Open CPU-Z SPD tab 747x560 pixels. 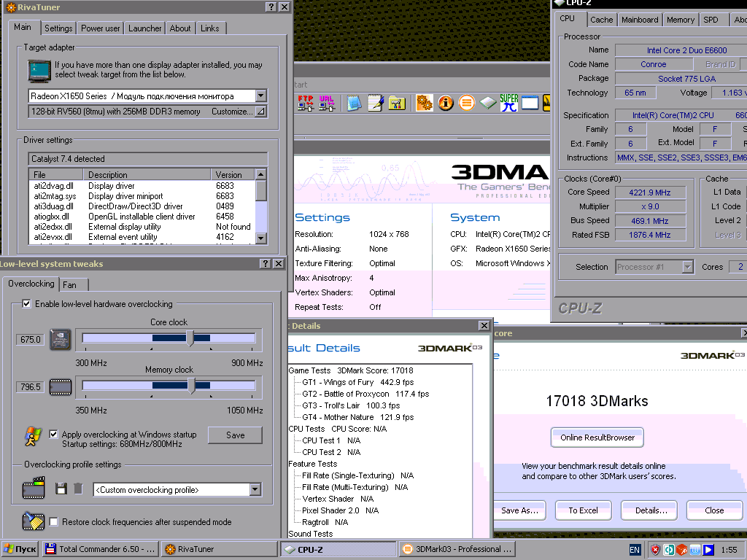(711, 20)
